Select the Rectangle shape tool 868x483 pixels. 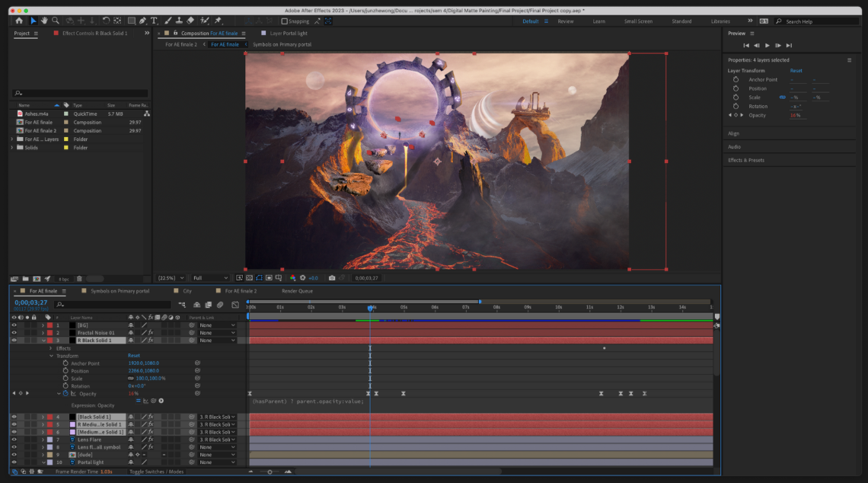pos(131,21)
